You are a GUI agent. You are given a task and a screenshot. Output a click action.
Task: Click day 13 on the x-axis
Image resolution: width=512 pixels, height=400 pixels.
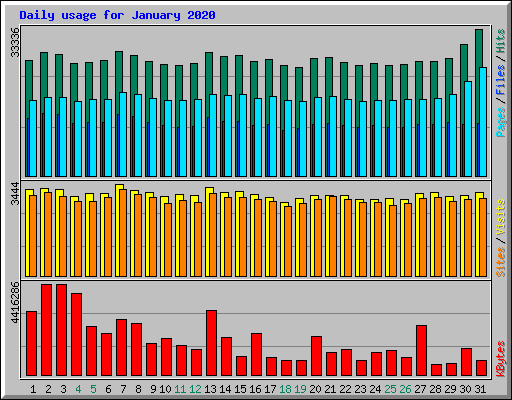[210, 389]
